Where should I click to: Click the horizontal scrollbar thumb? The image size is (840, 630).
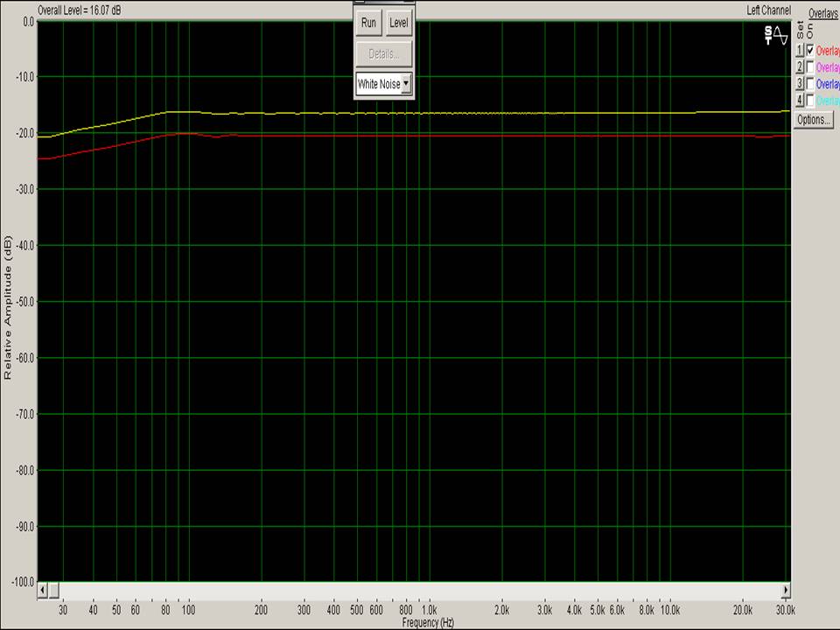pos(53,590)
